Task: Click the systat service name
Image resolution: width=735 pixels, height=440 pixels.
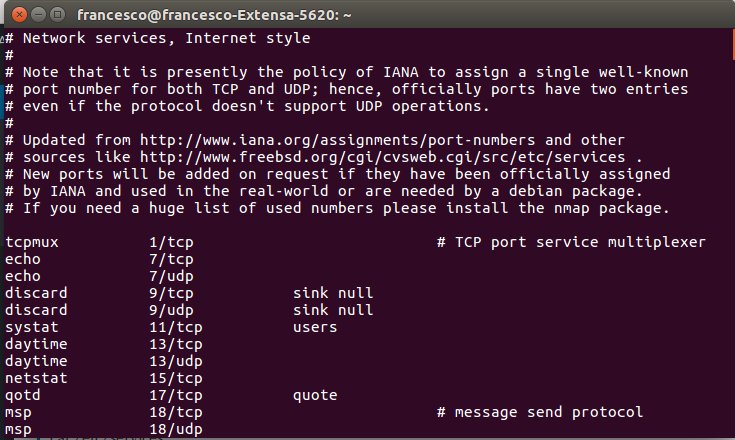Action: tap(32, 327)
